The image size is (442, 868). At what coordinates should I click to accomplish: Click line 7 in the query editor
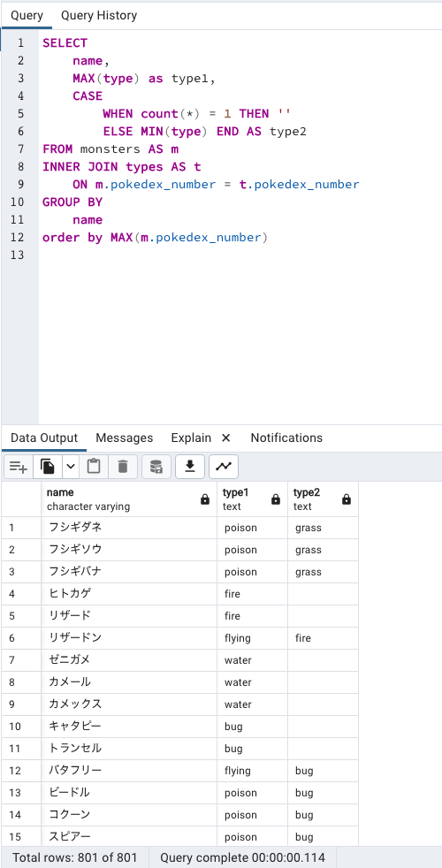(x=110, y=148)
